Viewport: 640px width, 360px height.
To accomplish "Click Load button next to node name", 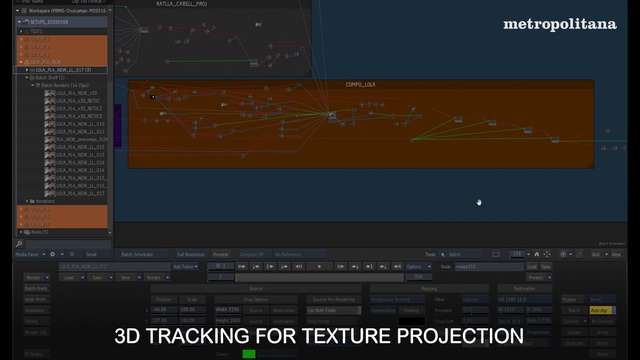I will (x=532, y=267).
